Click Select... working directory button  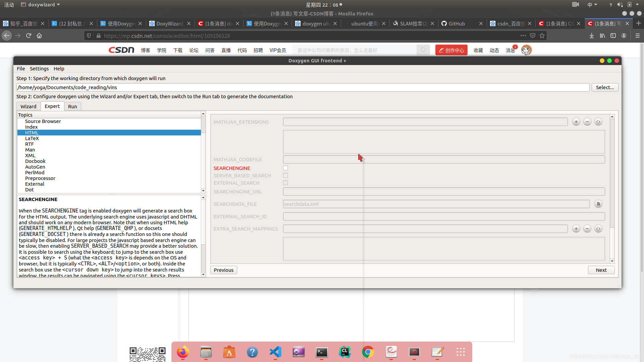tap(605, 87)
